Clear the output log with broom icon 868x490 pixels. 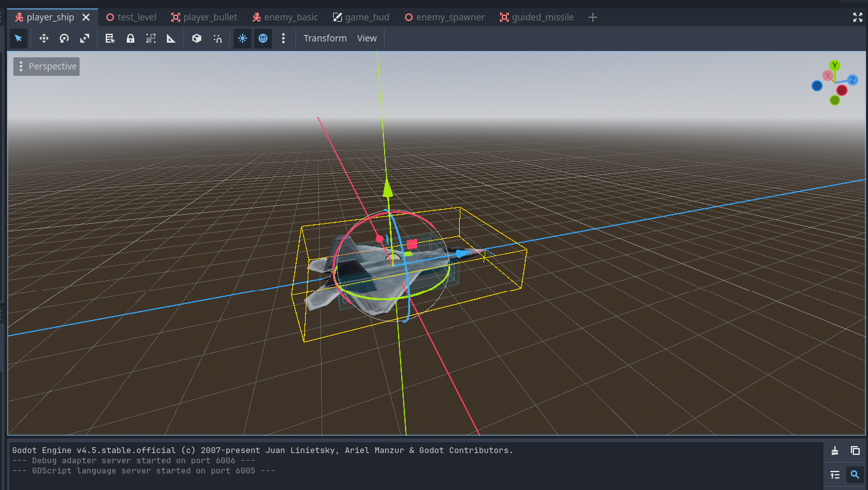point(835,450)
